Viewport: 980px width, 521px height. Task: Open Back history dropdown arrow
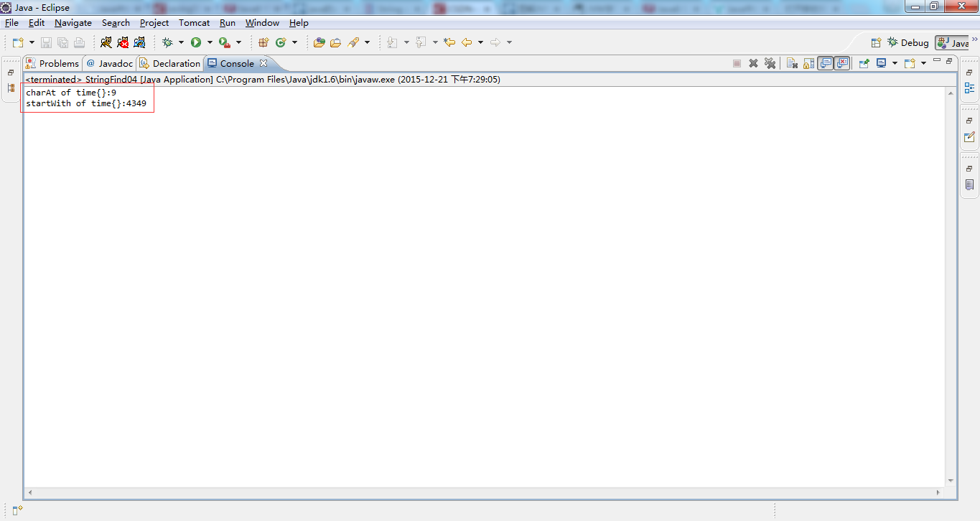[480, 42]
